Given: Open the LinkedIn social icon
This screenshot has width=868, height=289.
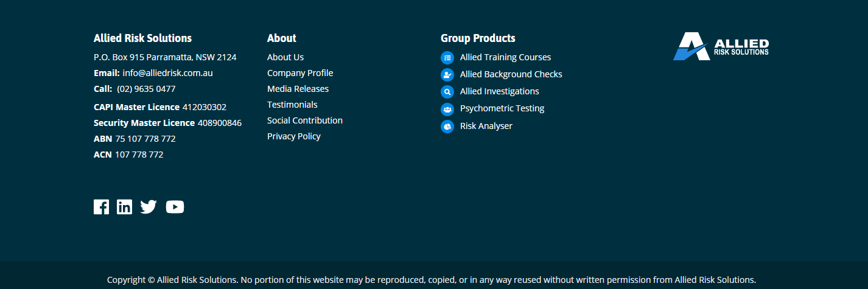Looking at the screenshot, I should [124, 207].
